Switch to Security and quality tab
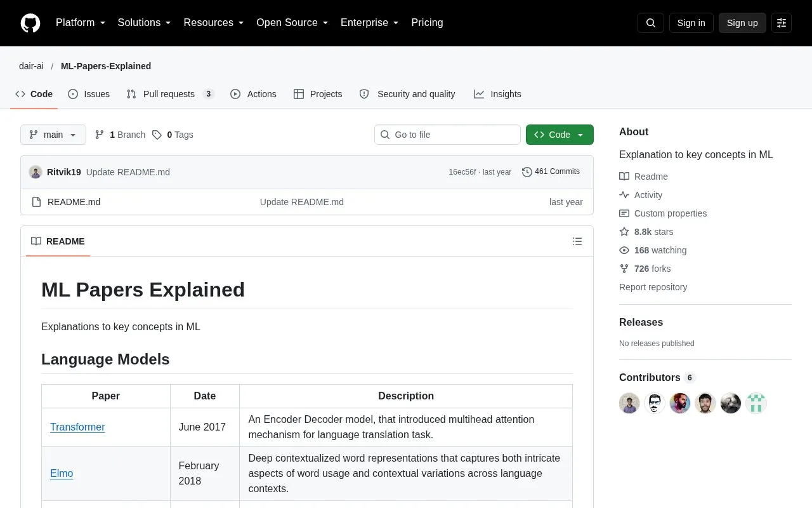812x508 pixels. pyautogui.click(x=407, y=94)
